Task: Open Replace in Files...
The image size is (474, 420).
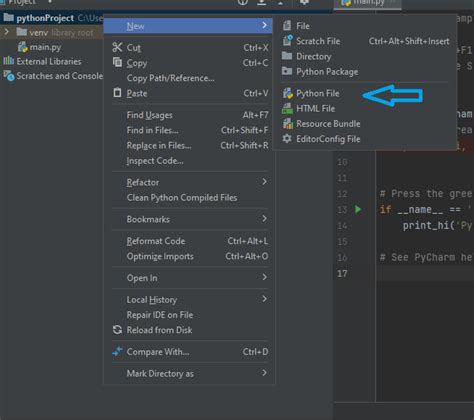Action: [x=190, y=145]
